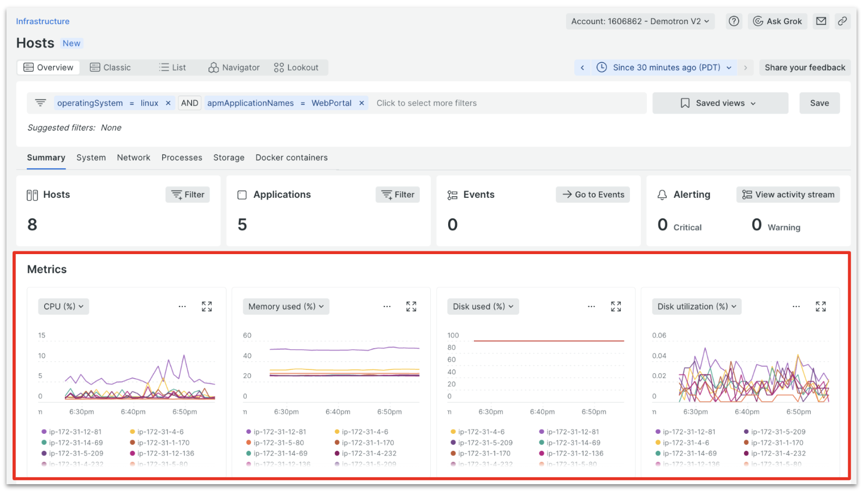Viewport: 868px width, 494px height.
Task: Select the System tab
Action: click(91, 158)
